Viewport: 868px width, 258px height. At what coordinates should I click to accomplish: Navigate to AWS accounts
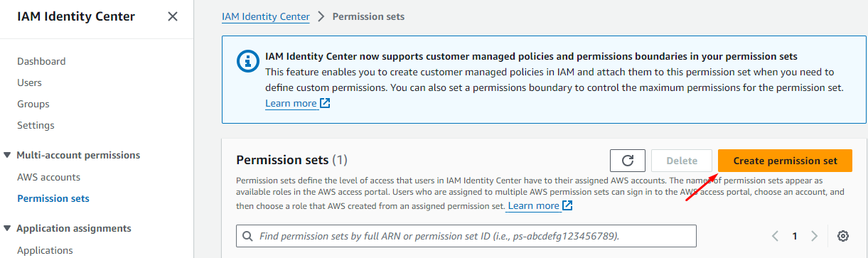pyautogui.click(x=48, y=177)
